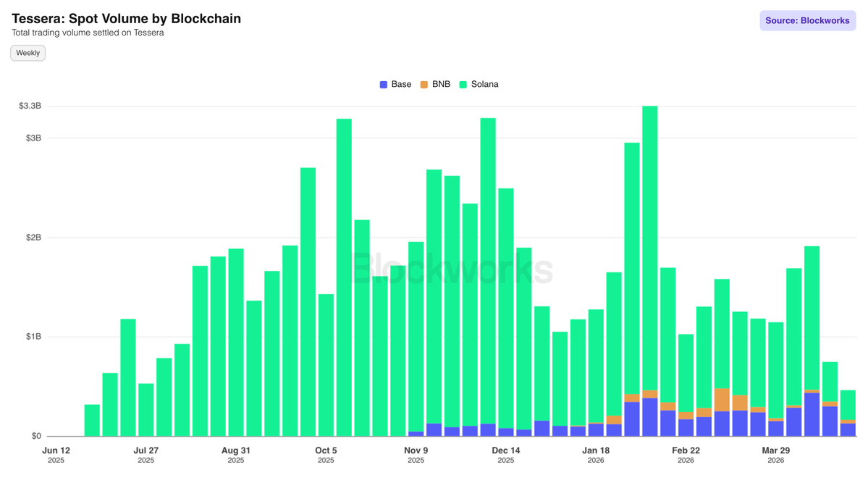Click the Weekly interval button

(x=28, y=53)
